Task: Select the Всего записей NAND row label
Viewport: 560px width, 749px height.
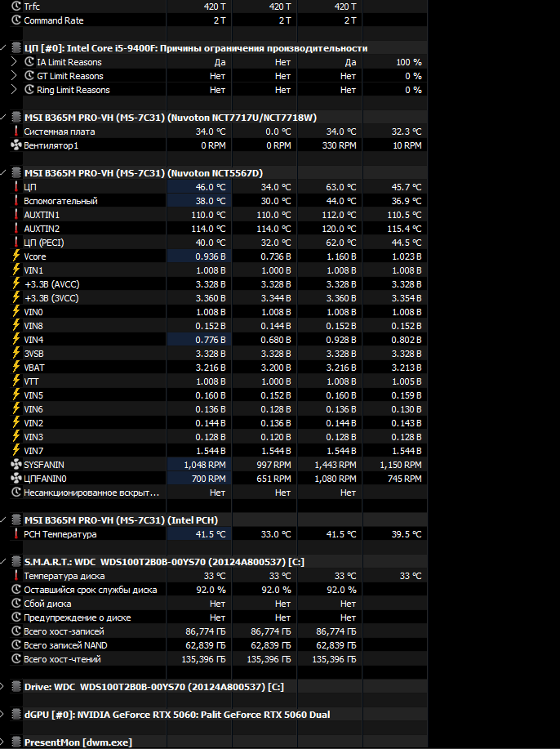Action: coord(65,645)
